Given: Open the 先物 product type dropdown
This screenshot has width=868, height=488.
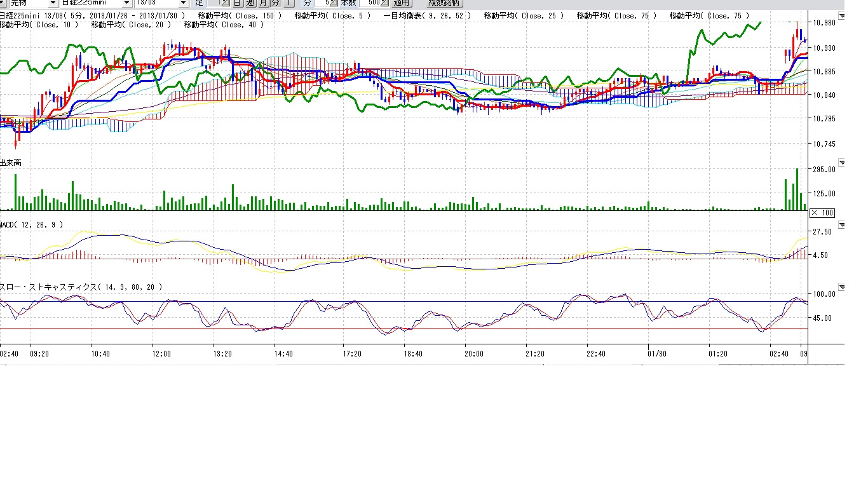Looking at the screenshot, I should pos(53,3).
